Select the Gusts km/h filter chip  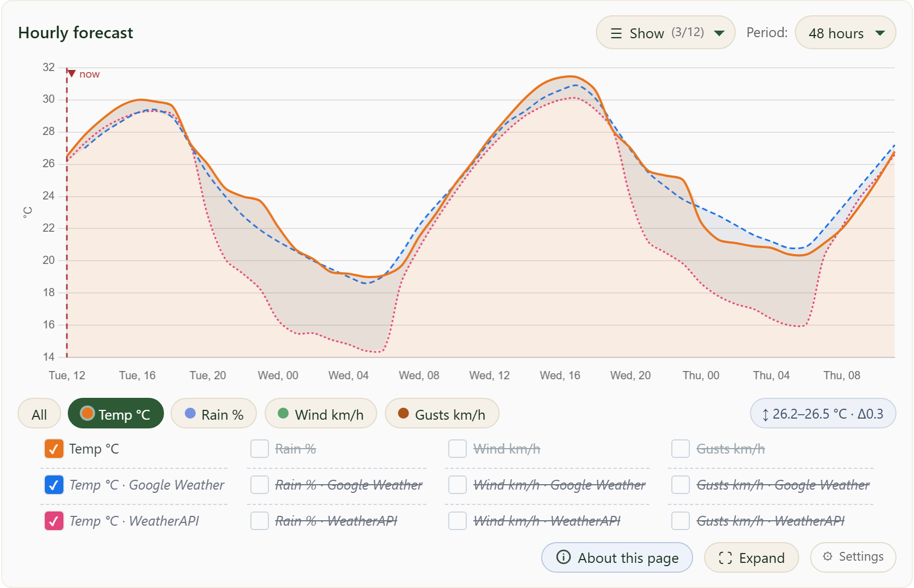coord(442,414)
